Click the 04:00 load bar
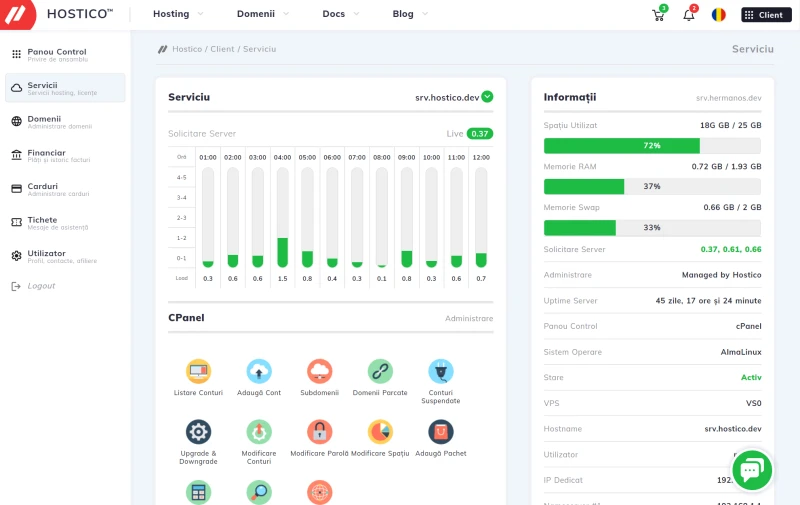Screen dimensions: 800x505 (282, 218)
